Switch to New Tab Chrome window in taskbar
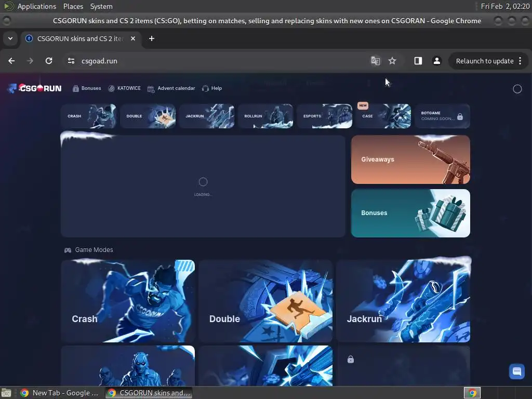Image resolution: width=532 pixels, height=399 pixels. point(59,393)
